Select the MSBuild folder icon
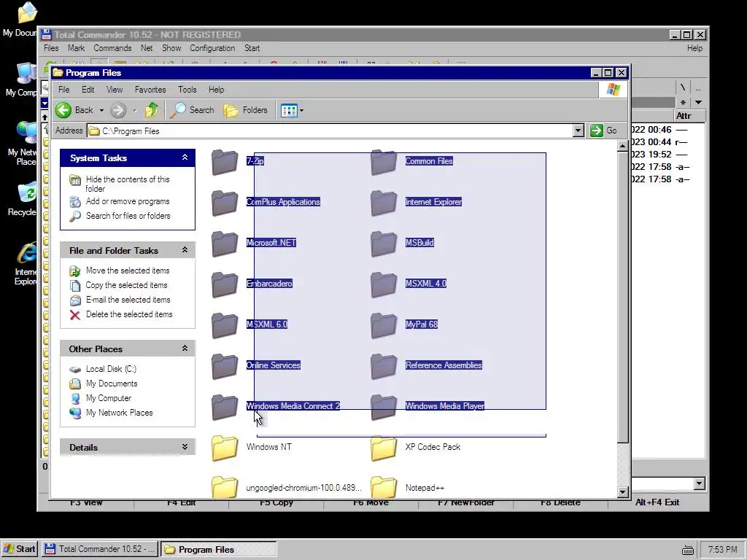Screen dimensions: 747x560 pos(384,244)
